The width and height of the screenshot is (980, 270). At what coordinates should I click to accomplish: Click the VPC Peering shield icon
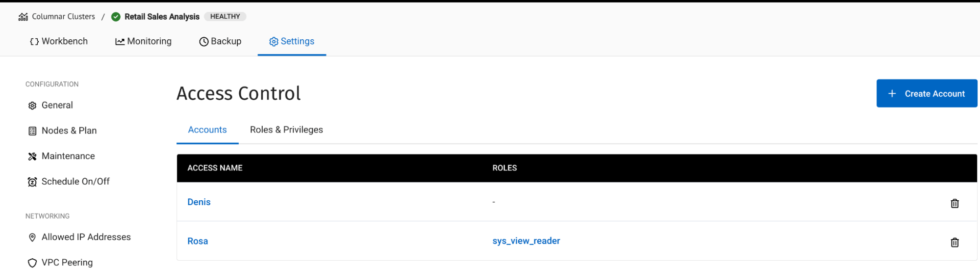tap(32, 263)
